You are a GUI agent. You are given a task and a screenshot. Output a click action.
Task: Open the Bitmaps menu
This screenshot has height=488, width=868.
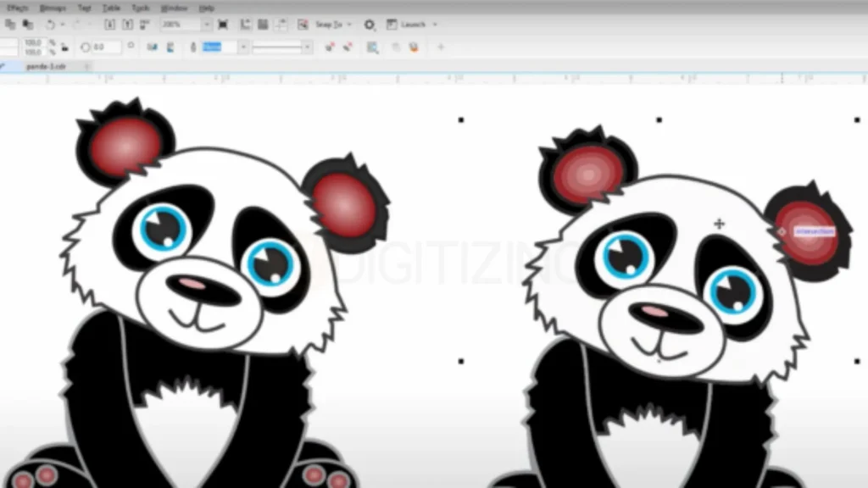(x=55, y=8)
